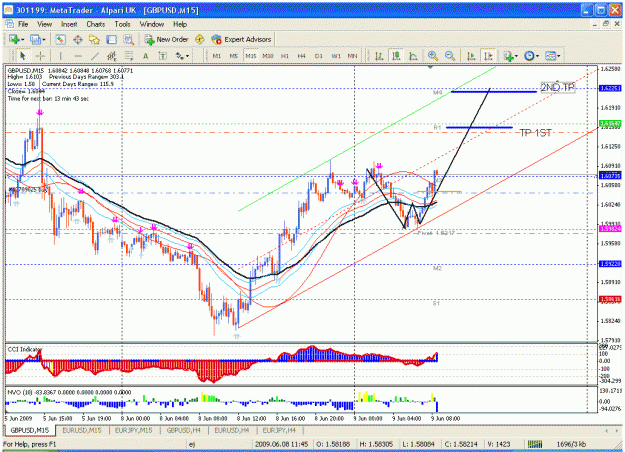This screenshot has height=452, width=625.
Task: Toggle chart auto scroll icon
Action: (471, 56)
